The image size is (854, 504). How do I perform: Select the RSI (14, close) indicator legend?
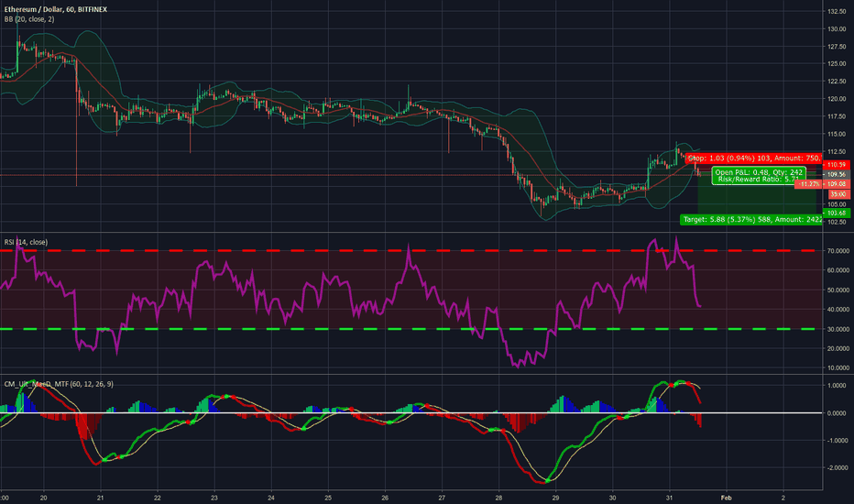point(27,242)
